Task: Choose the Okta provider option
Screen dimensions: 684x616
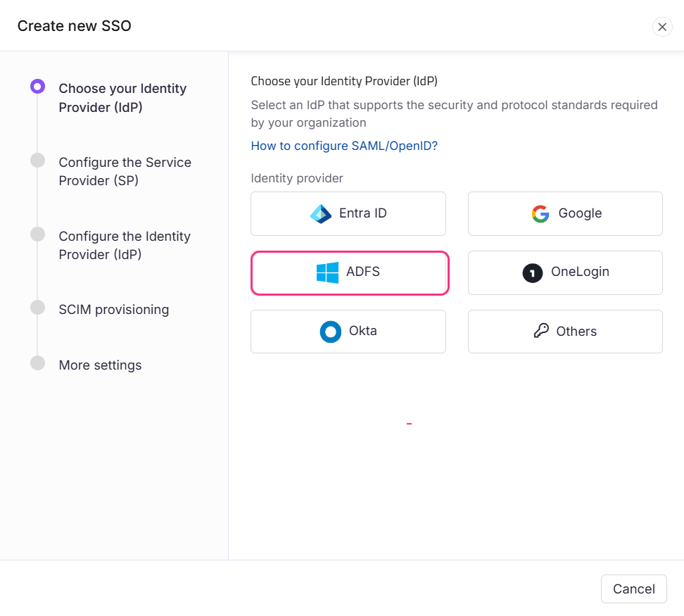Action: [x=348, y=331]
